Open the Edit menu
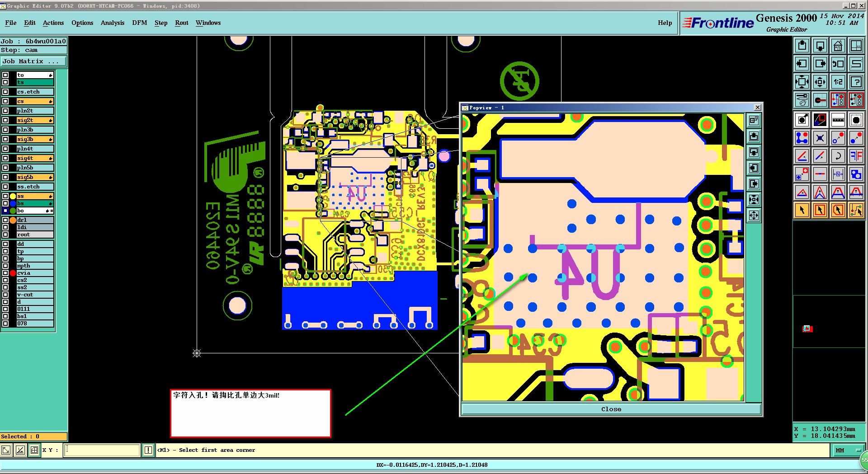Image resolution: width=868 pixels, height=474 pixels. [30, 23]
